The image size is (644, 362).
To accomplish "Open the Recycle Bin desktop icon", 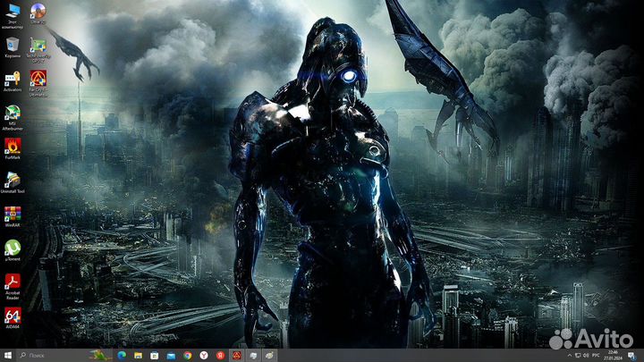I will pyautogui.click(x=13, y=47).
